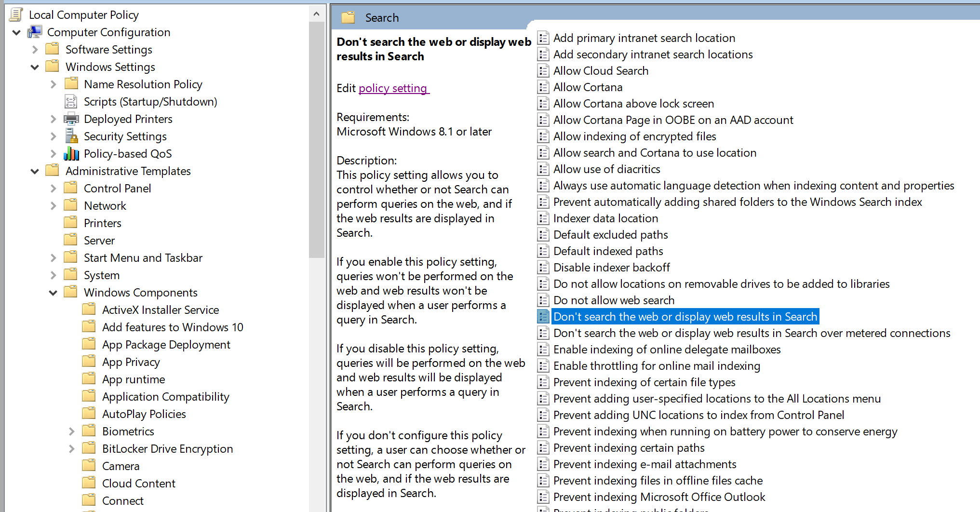
Task: Click icon of selected Don't search the web policy
Action: (x=543, y=317)
